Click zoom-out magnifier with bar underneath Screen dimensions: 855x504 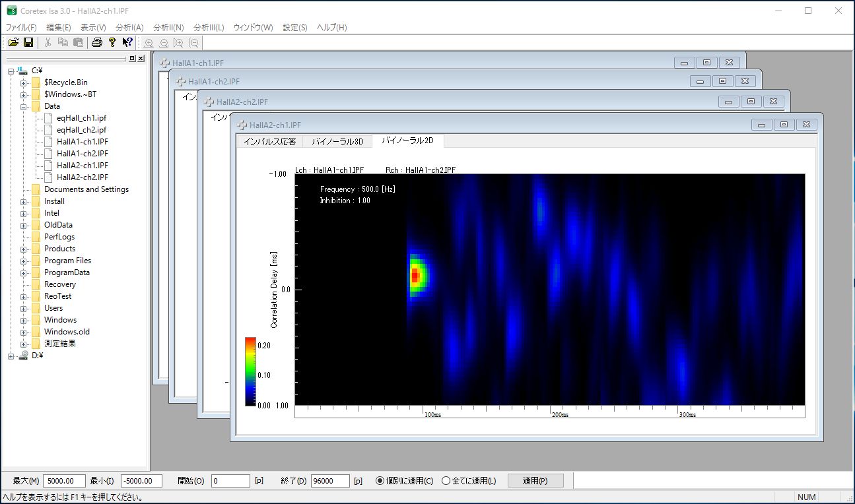point(164,43)
